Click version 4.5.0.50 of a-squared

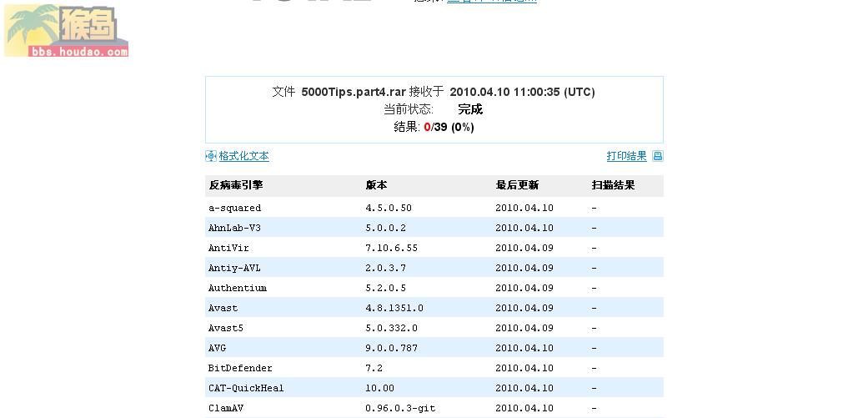tap(389, 209)
